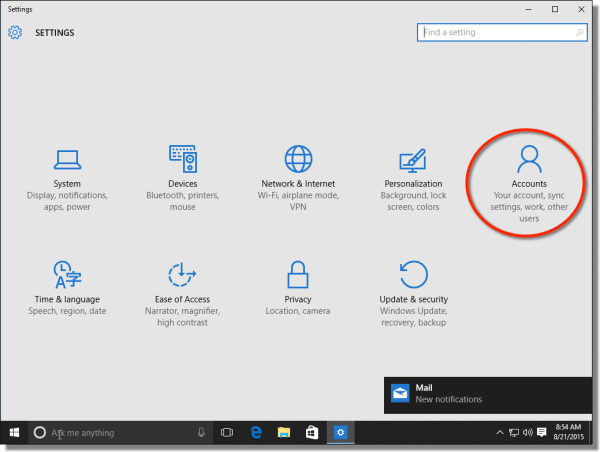Click the taskbar clock showing 8:54 AM
600x452 pixels.
(569, 432)
